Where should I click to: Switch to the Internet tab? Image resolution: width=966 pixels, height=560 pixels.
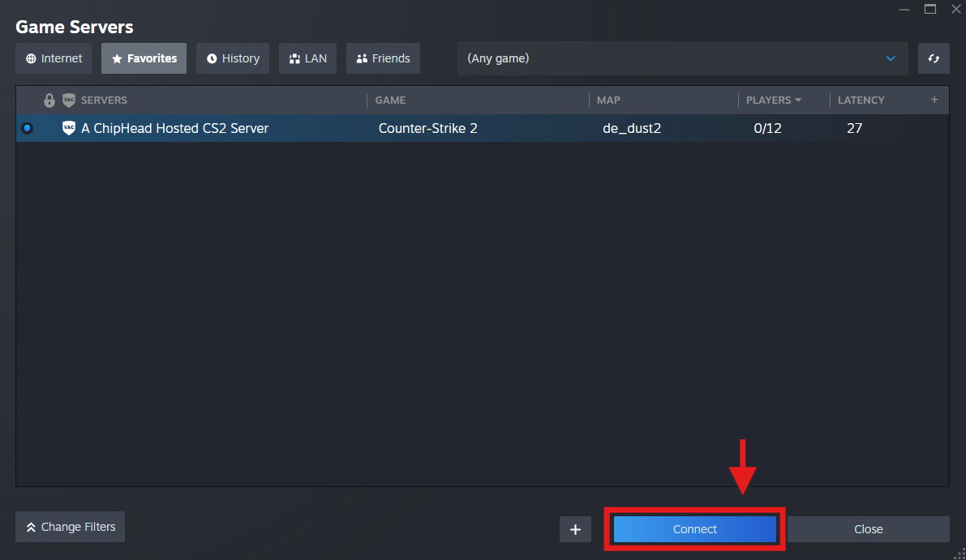click(x=54, y=58)
